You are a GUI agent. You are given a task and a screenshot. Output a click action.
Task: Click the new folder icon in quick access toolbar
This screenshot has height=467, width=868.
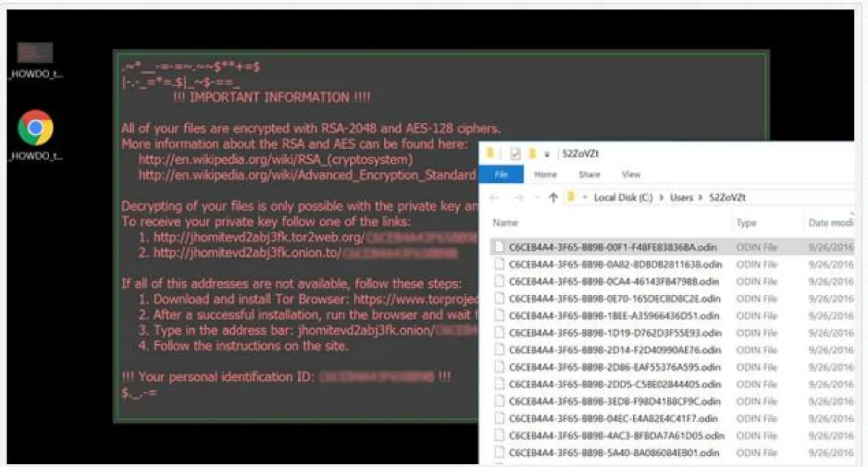tap(532, 153)
